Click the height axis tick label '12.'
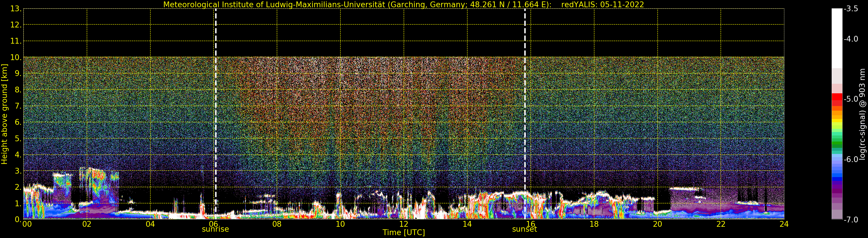The height and width of the screenshot is (238, 868). coord(16,25)
